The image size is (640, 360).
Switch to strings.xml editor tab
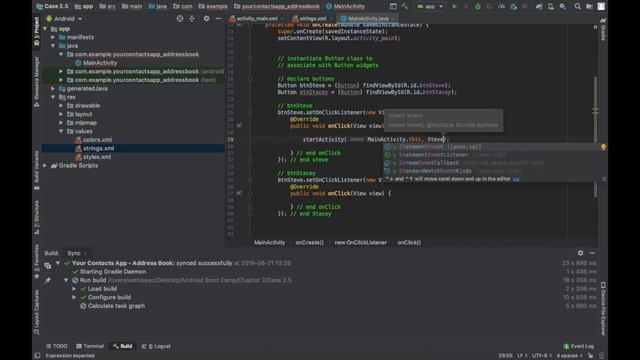point(313,18)
